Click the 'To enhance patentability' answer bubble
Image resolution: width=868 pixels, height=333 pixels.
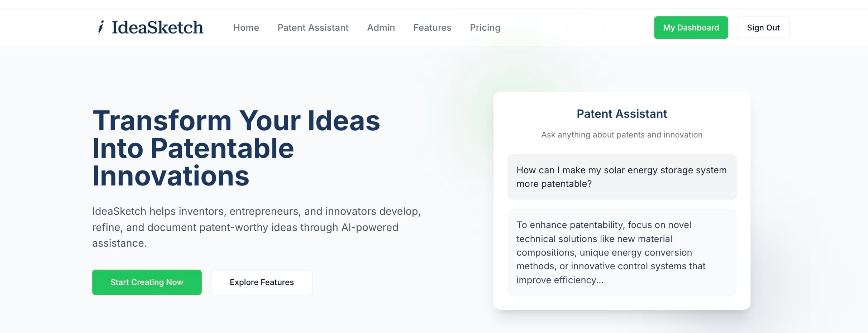click(x=621, y=252)
